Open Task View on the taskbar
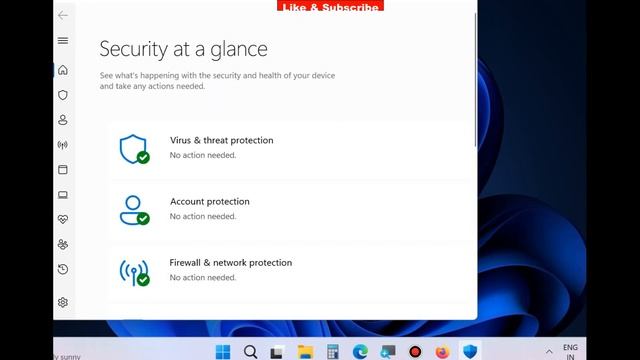Screen dimensions: 640x360 [x=278, y=351]
